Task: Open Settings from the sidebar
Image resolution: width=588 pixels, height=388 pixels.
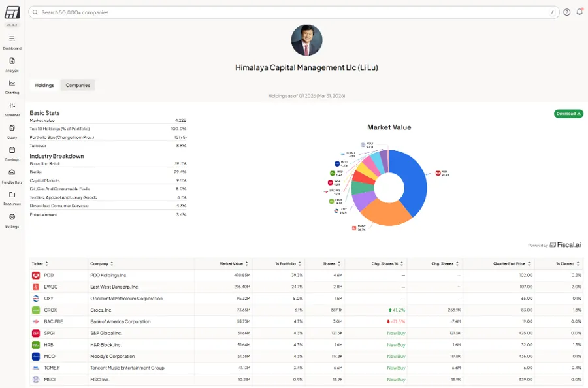Action: [12, 220]
